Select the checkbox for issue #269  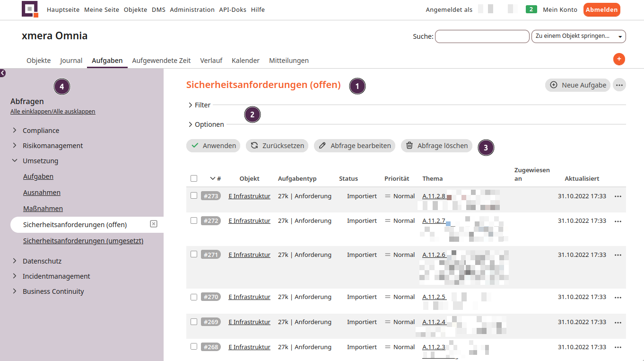pyautogui.click(x=194, y=321)
